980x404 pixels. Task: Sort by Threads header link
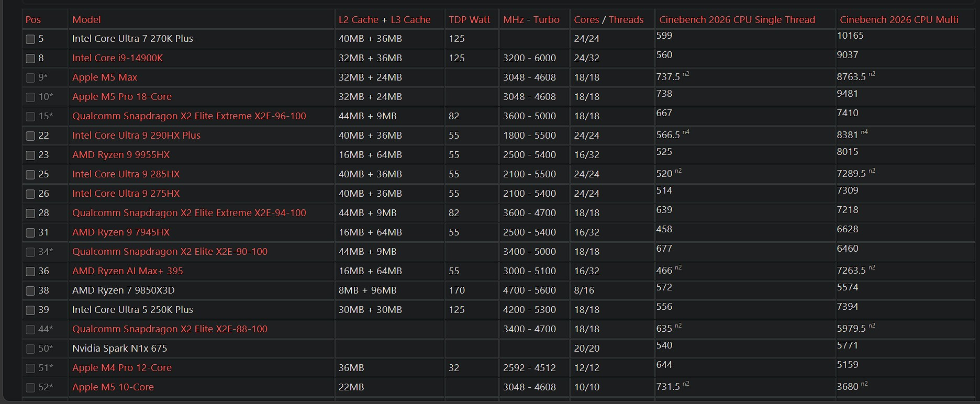tap(626, 20)
